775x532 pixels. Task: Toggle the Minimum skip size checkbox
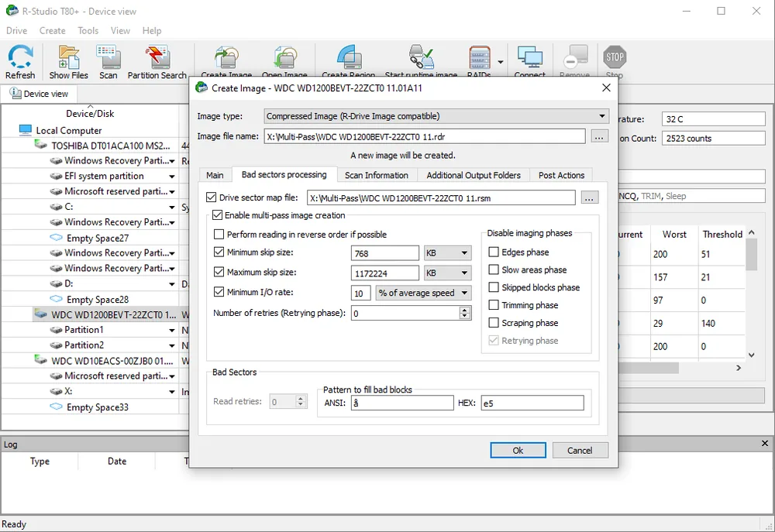point(219,252)
